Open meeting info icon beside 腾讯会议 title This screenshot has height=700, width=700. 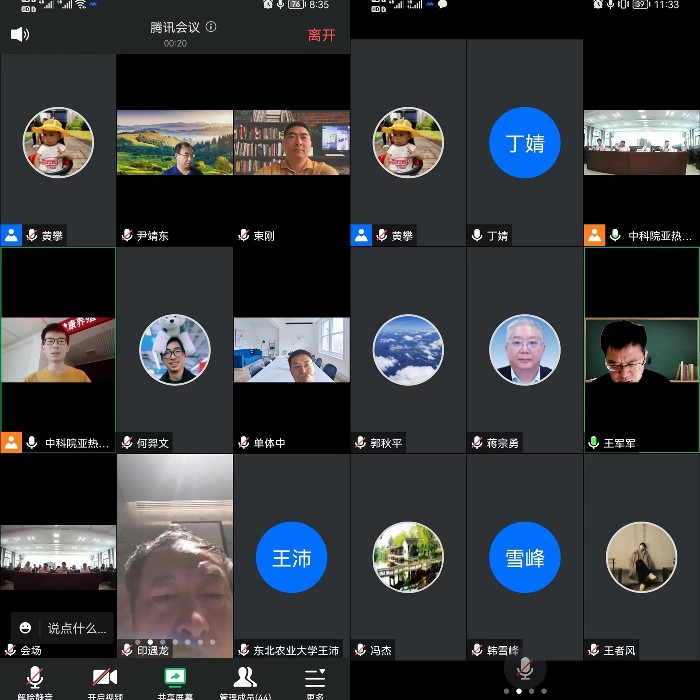211,27
